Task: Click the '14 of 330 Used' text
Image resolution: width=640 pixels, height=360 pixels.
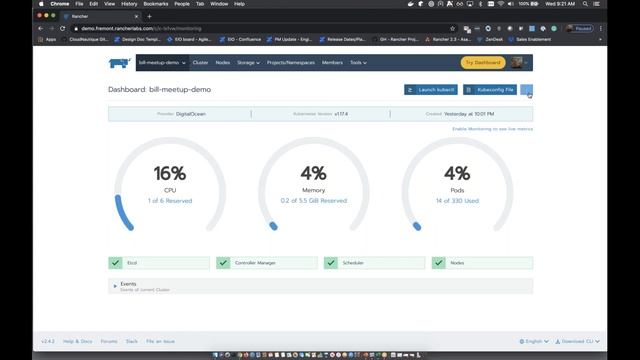Action: tap(457, 201)
